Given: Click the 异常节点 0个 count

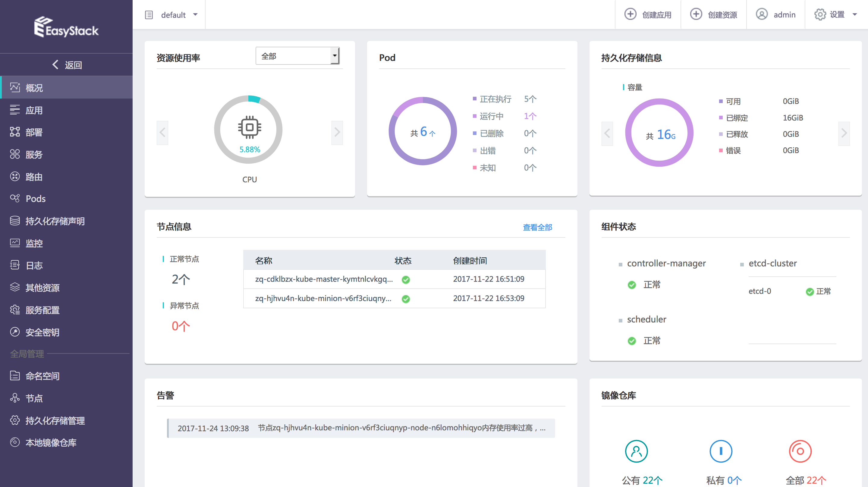Looking at the screenshot, I should point(181,326).
